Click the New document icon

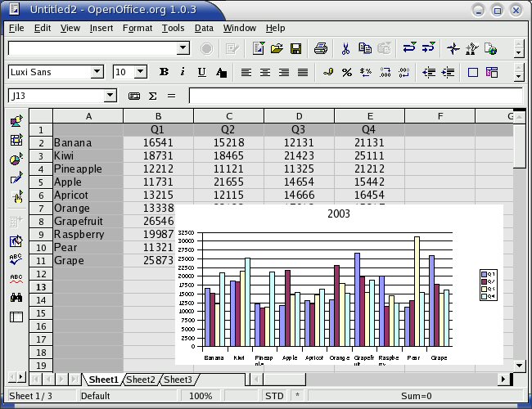coord(259,48)
